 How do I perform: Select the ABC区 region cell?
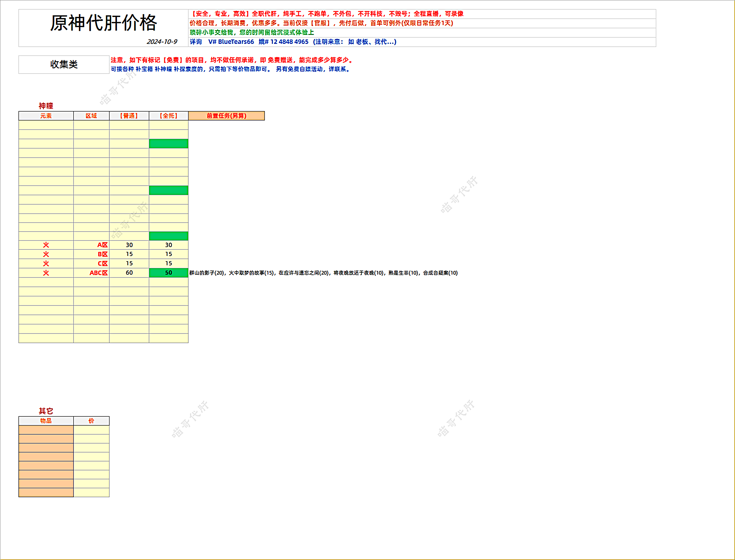98,273
